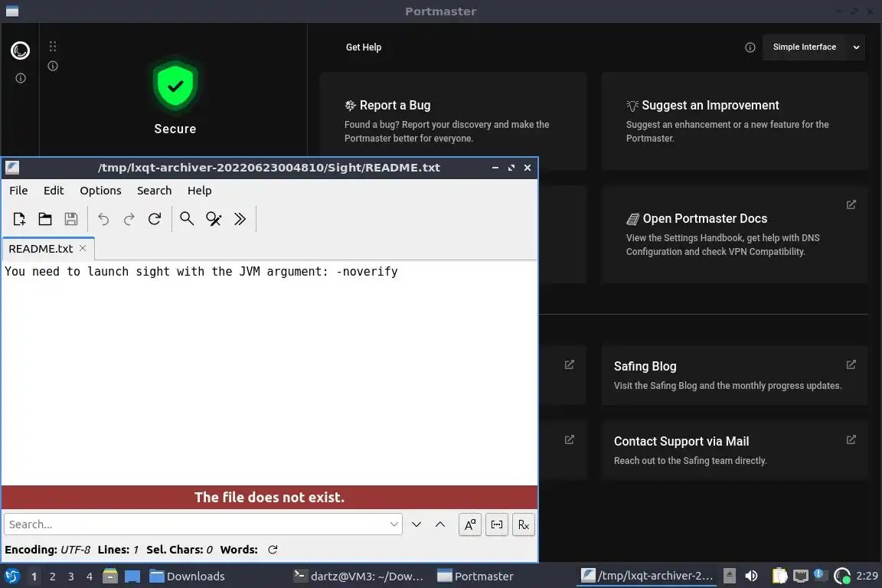Reload the document with the toolbar icon
The image size is (882, 588).
coord(155,219)
